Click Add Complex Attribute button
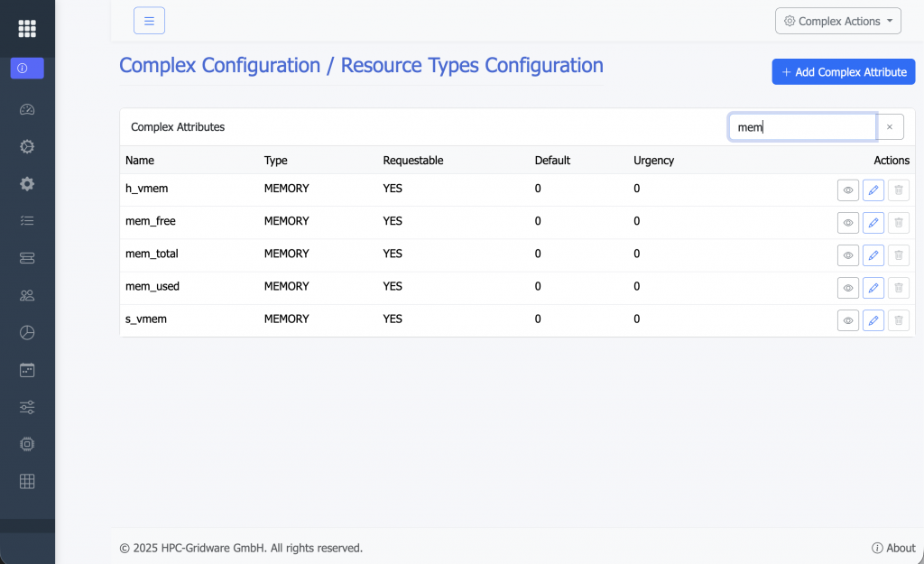This screenshot has width=924, height=564. pyautogui.click(x=843, y=71)
